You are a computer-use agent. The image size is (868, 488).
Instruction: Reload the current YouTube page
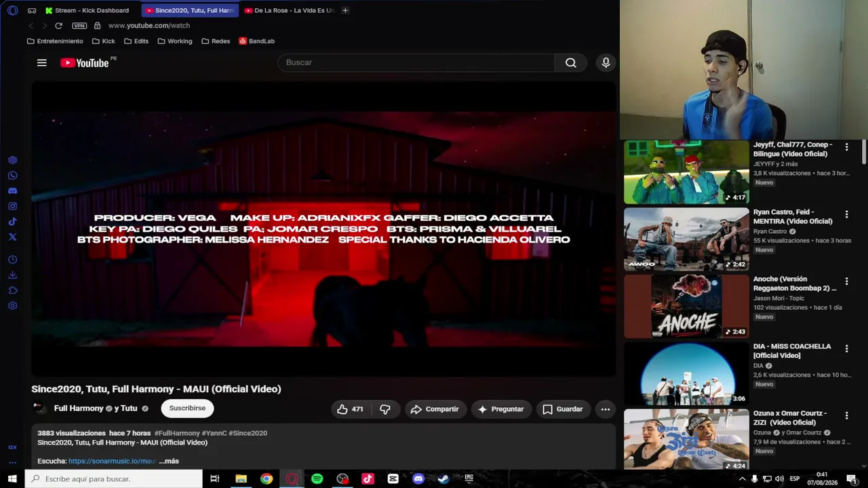58,26
